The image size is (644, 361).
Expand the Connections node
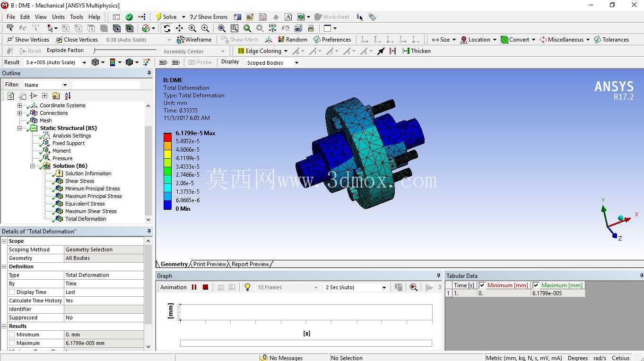19,113
